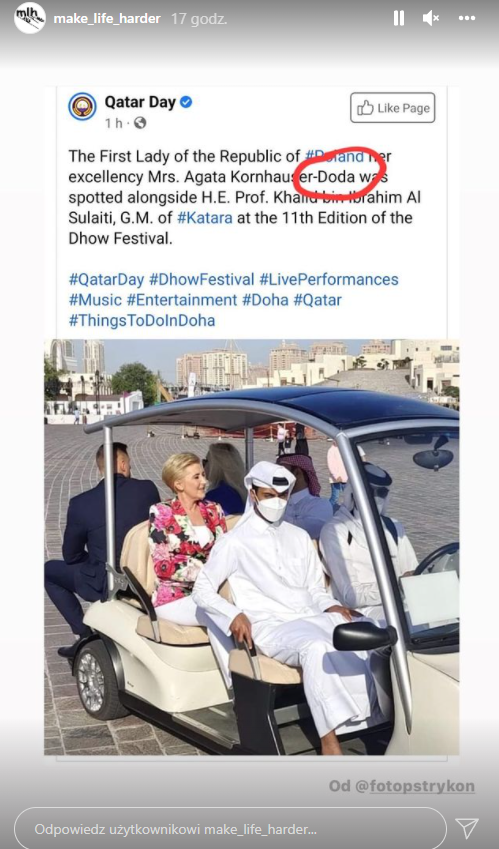Open the #ThingsToDoInDoha hashtag
This screenshot has height=849, width=499.
142,321
